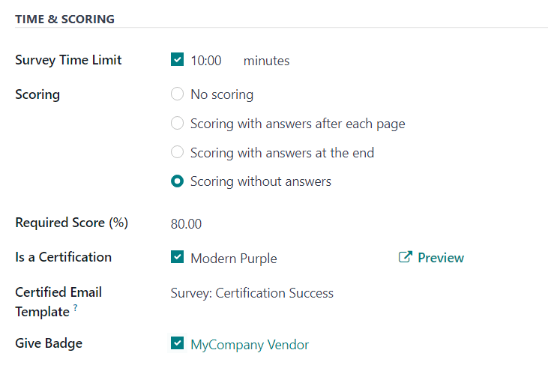The image size is (548, 392).
Task: Pick Scoring with answers at the end
Action: [178, 152]
